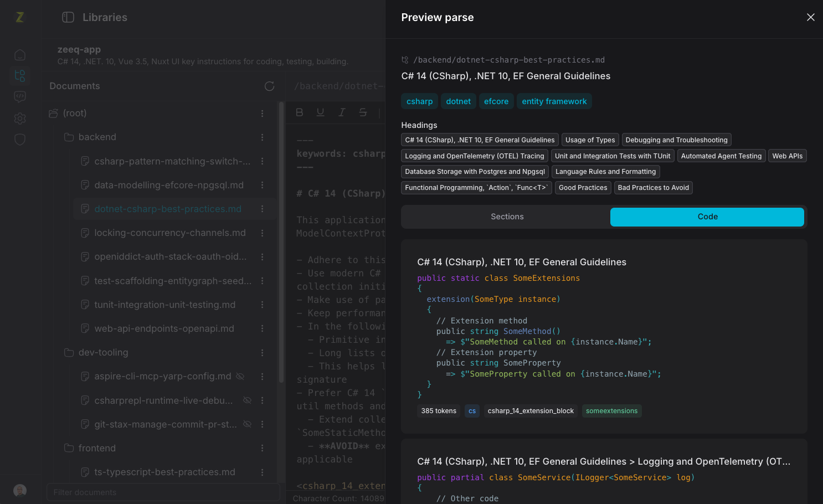This screenshot has height=504, width=823.
Task: Open web-api-endpoints-openapi.md
Action: click(164, 328)
